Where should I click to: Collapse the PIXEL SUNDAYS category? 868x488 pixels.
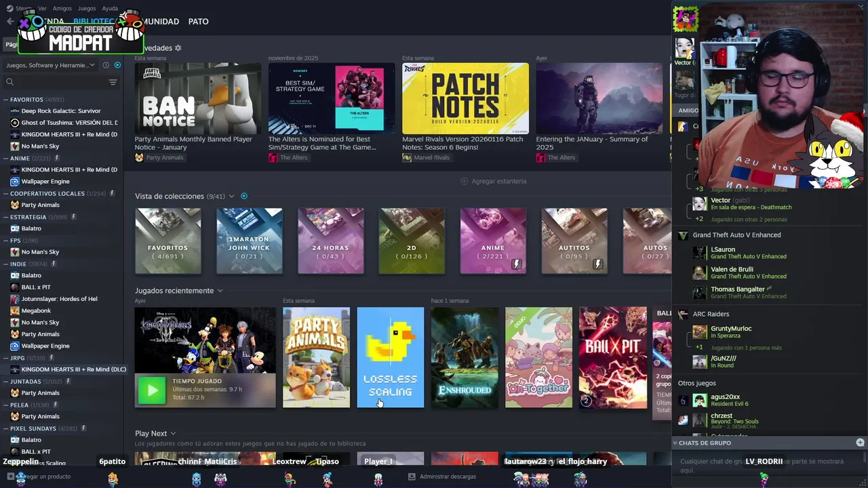coord(6,428)
